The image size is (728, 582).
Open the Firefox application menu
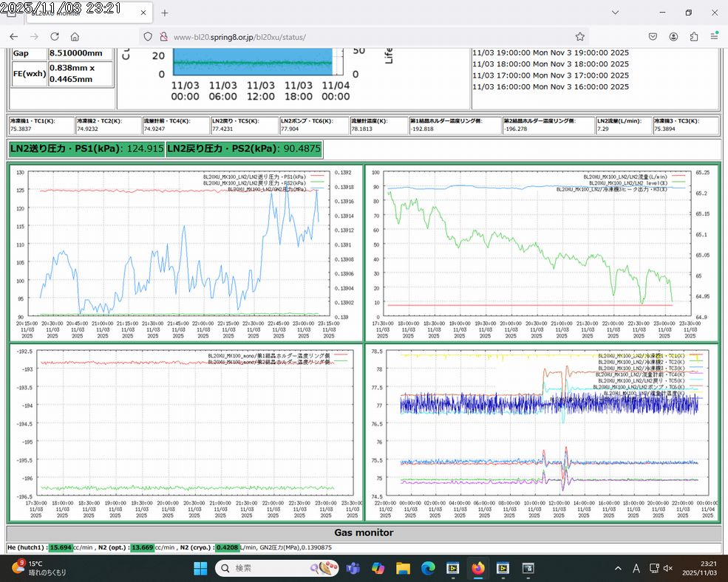point(714,36)
